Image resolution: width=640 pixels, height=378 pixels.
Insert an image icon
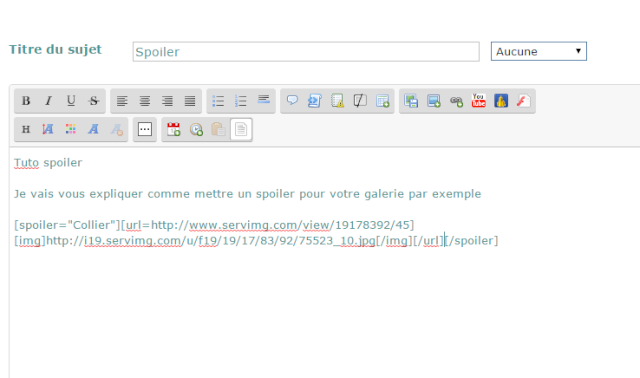coord(433,101)
